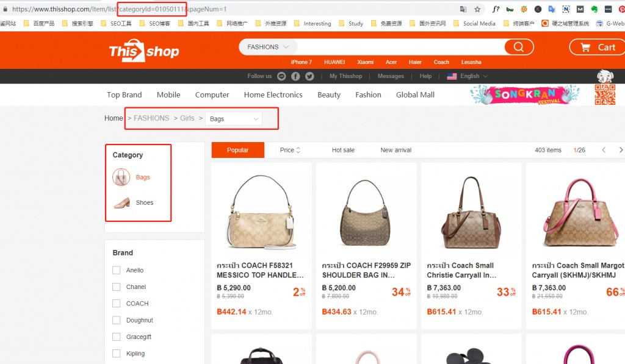The height and width of the screenshot is (364, 625).
Task: Open Coach Small Christie Carryall thumbnail
Action: (x=471, y=213)
